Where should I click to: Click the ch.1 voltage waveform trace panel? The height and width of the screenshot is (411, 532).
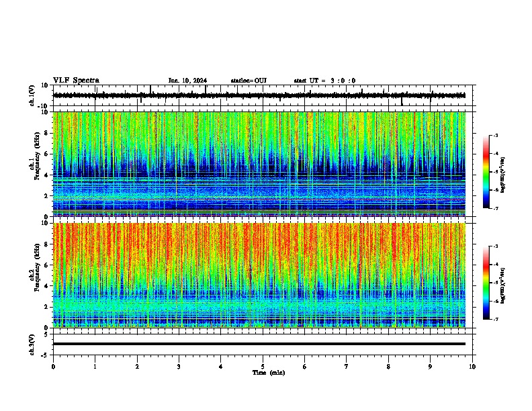pyautogui.click(x=264, y=95)
